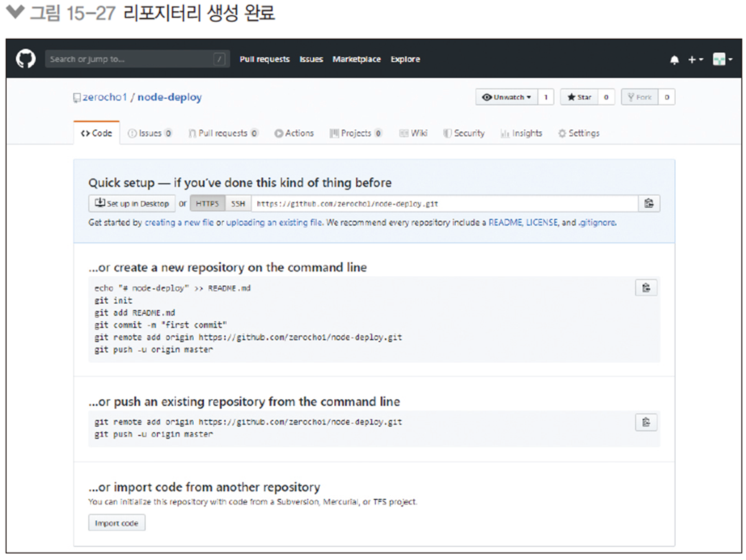Switch to the repository Pull requests tab
Viewport: 746px width, 560px height.
(x=223, y=133)
